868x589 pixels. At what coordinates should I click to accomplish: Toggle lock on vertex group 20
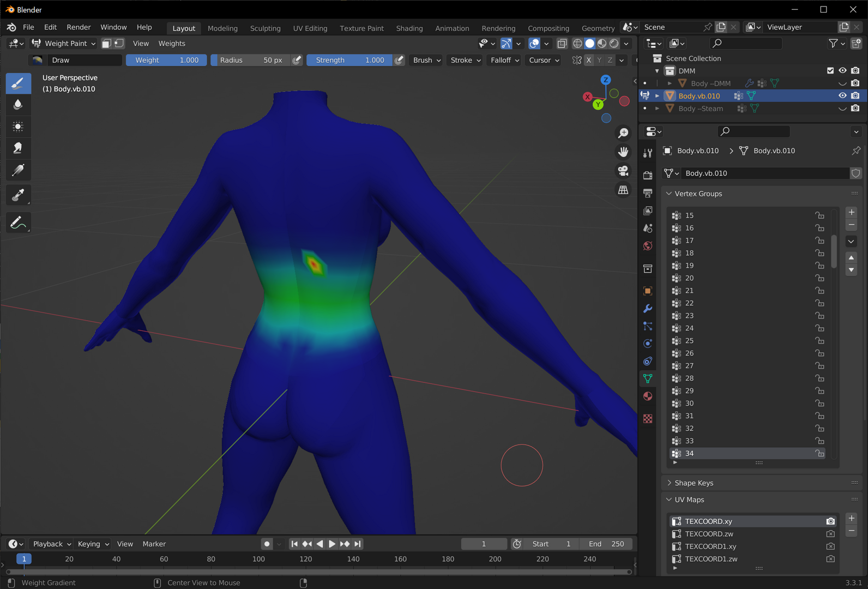[x=819, y=278]
